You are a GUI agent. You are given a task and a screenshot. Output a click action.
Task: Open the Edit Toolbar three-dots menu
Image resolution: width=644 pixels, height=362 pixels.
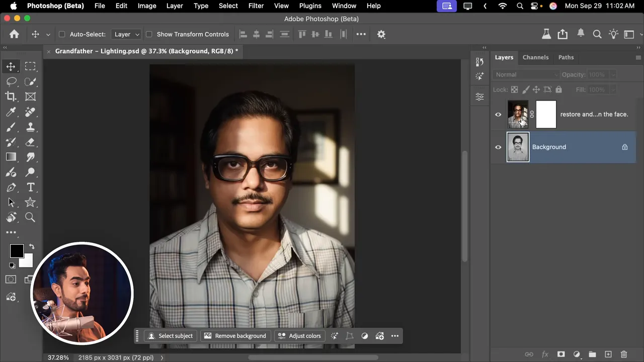pos(11,232)
